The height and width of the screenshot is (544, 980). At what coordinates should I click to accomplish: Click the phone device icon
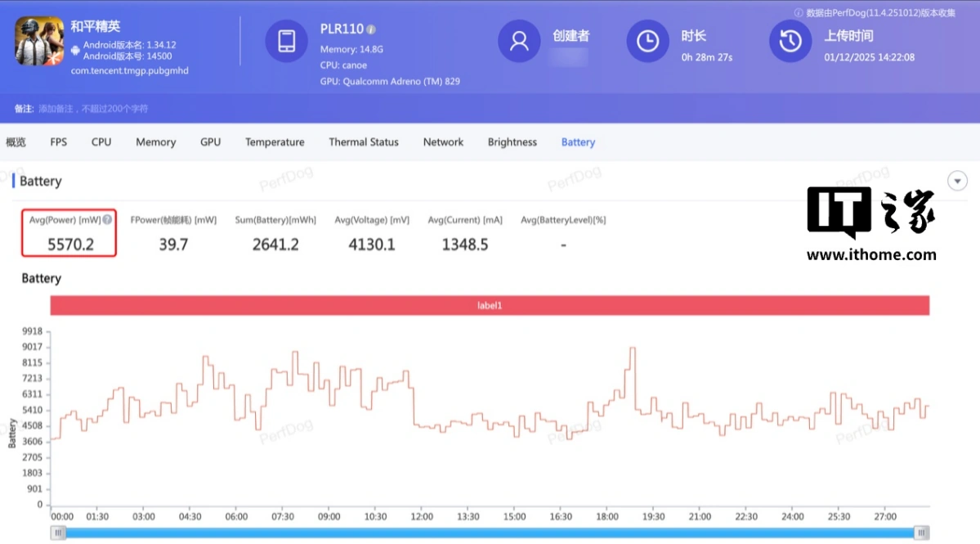286,41
